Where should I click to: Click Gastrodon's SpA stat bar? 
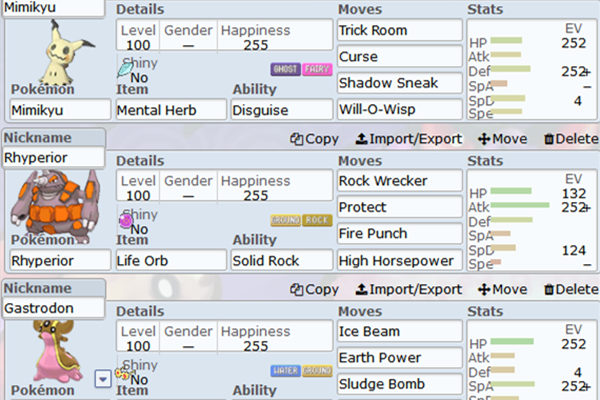point(513,384)
